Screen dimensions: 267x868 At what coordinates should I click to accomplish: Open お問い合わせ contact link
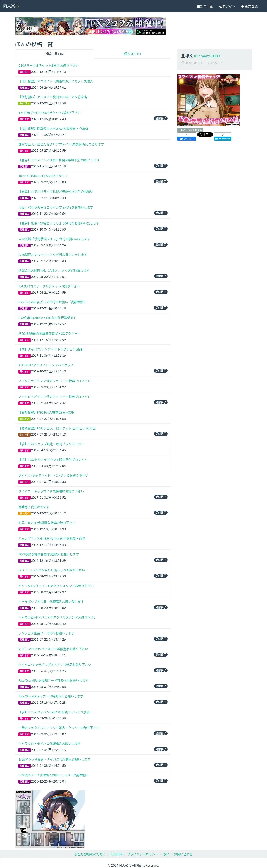(183, 854)
